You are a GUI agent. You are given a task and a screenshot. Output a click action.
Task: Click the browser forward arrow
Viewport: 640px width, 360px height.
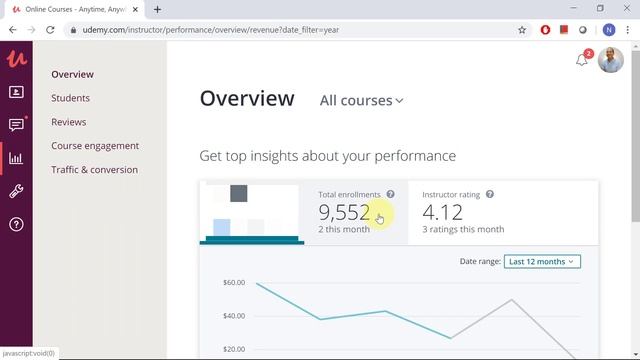(31, 30)
